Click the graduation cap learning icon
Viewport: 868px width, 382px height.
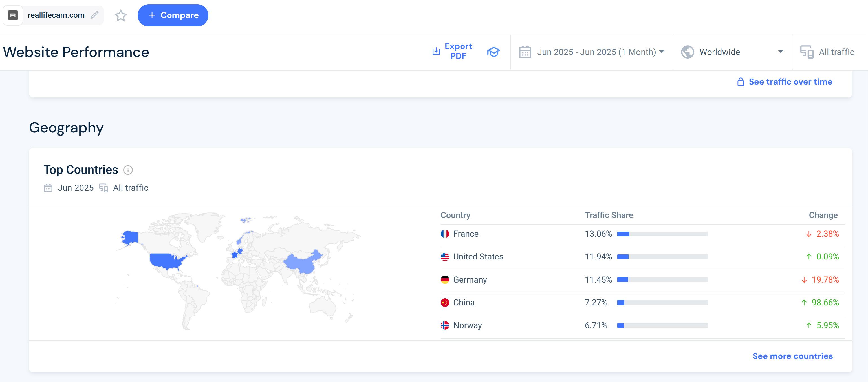(x=493, y=52)
